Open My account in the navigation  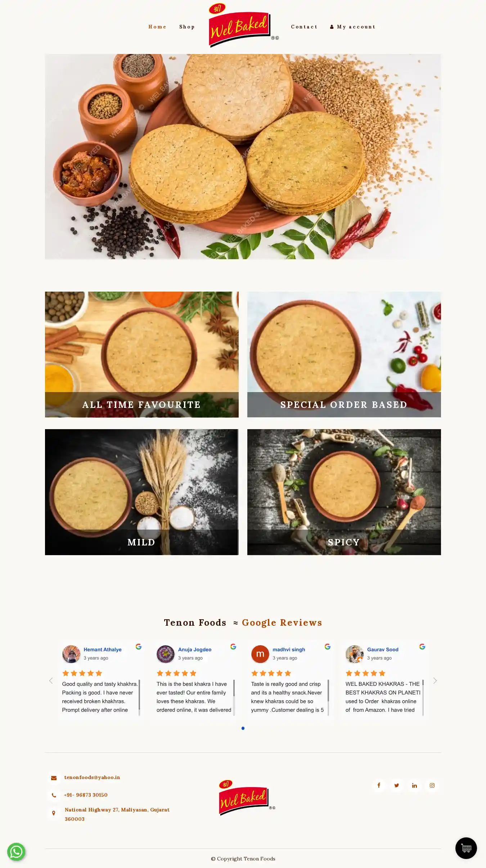point(353,27)
